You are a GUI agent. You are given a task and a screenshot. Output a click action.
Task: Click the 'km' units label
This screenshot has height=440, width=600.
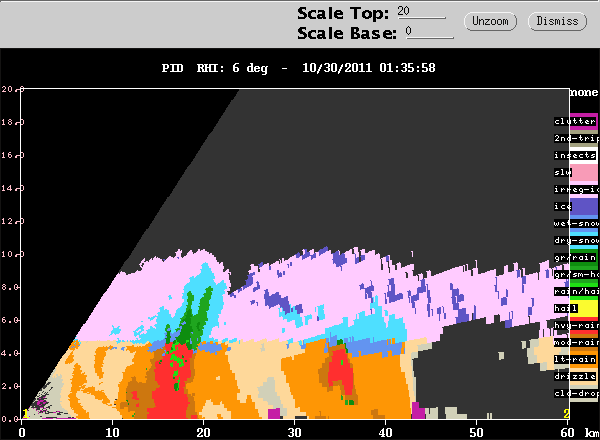point(591,432)
